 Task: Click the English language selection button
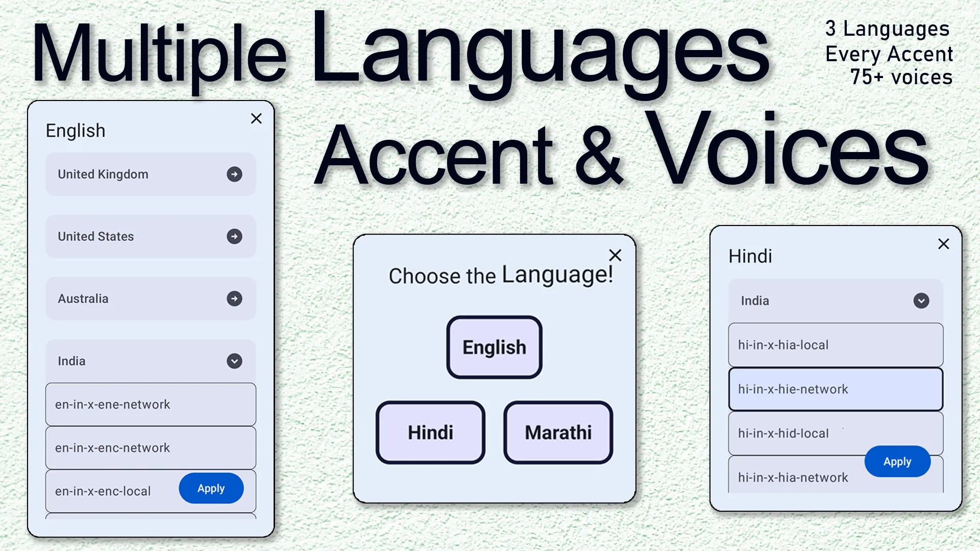coord(494,347)
